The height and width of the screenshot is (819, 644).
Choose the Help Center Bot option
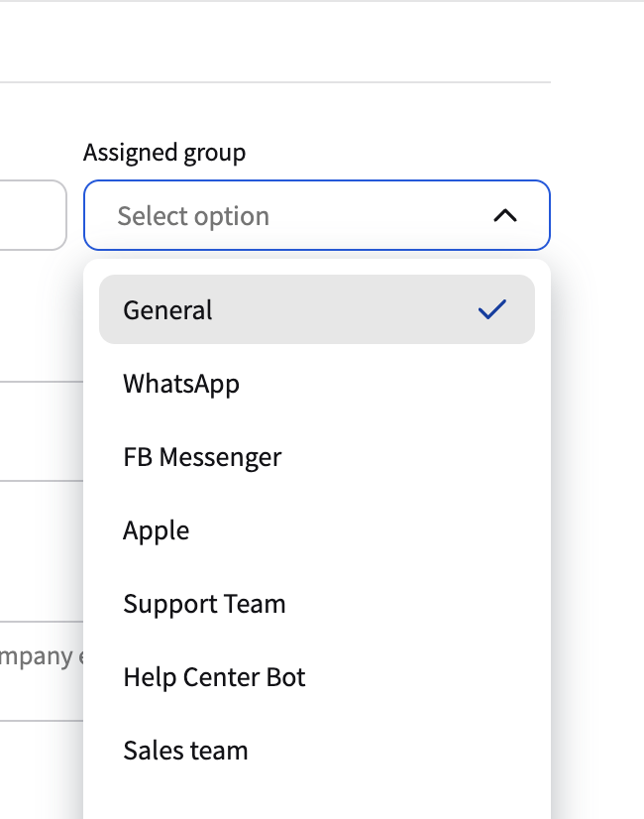pos(214,677)
